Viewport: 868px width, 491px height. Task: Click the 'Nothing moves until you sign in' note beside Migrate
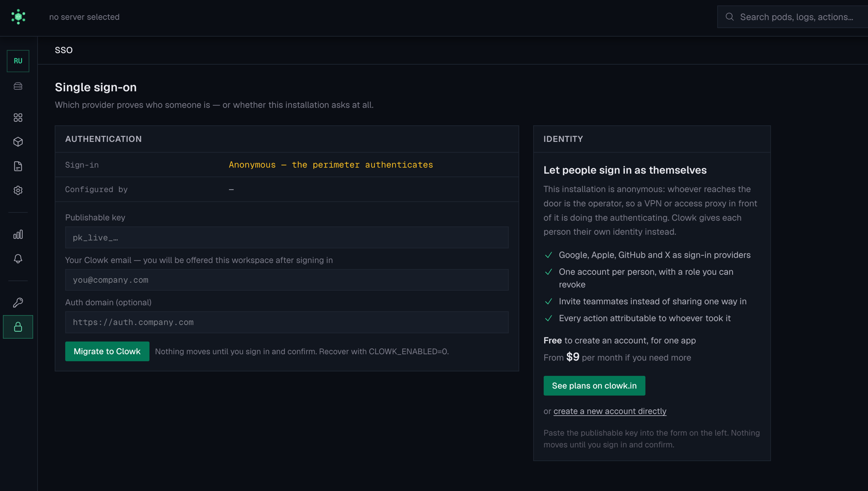[302, 352]
